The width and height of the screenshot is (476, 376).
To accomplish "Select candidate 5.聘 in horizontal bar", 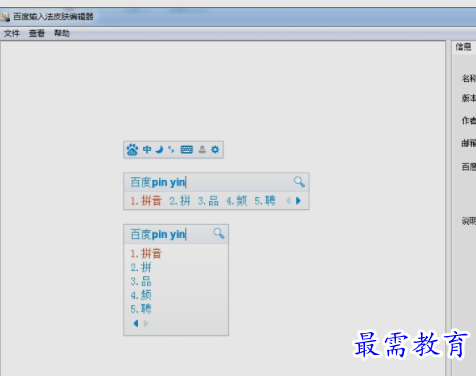I will coord(265,201).
